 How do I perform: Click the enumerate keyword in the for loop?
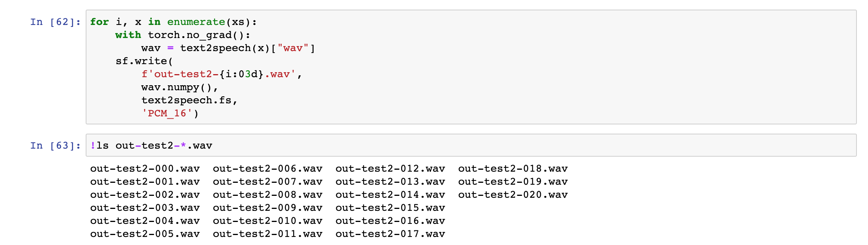pos(196,22)
